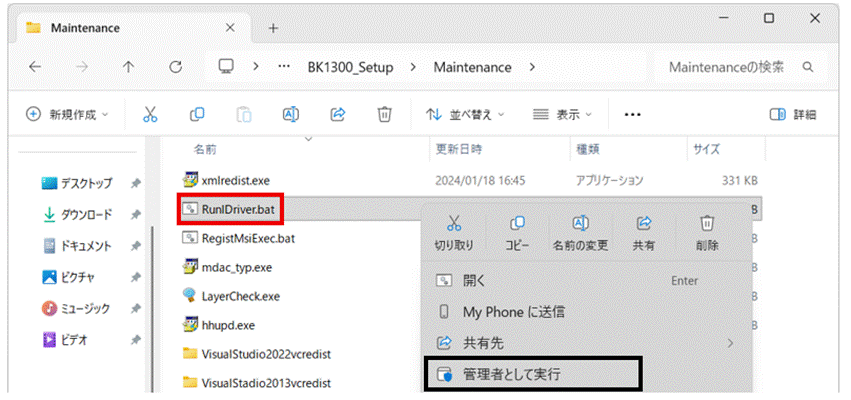
Task: Click the Delete trash icon in toolbar
Action: point(385,115)
